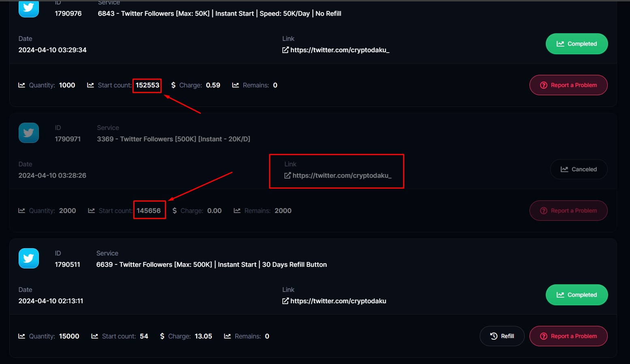Click quantity chart icon beside 2000

[22, 211]
